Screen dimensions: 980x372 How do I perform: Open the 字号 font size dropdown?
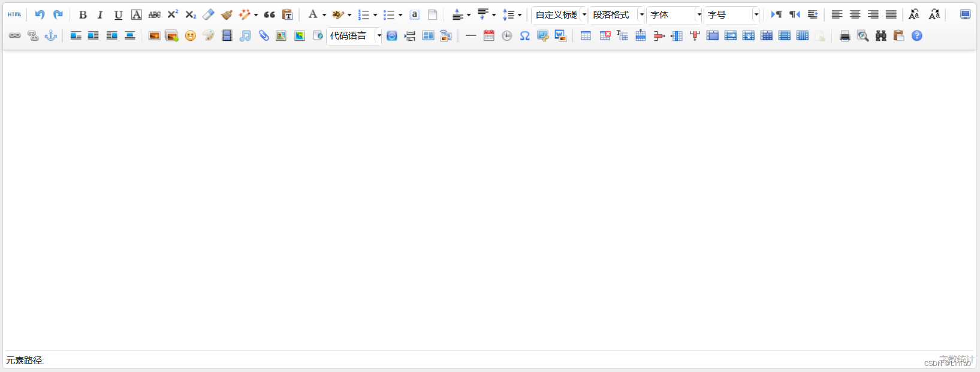click(x=732, y=14)
